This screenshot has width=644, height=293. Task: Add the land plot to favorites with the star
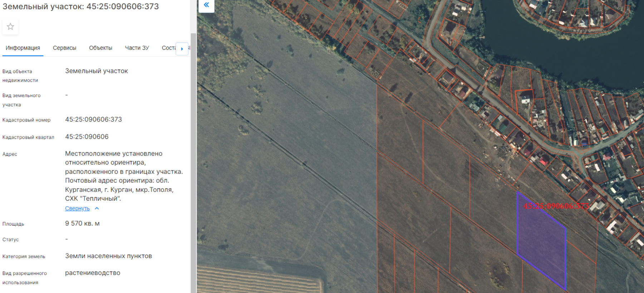pos(10,27)
